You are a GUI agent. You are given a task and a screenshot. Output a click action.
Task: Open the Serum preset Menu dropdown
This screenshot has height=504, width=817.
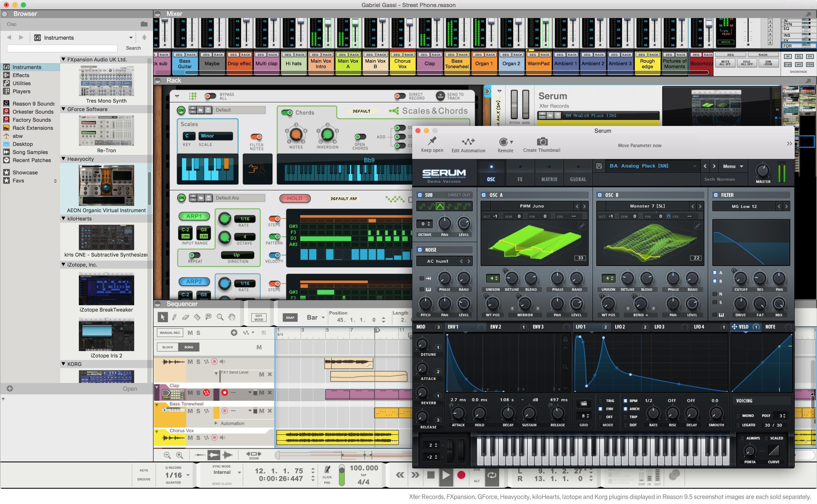732,166
